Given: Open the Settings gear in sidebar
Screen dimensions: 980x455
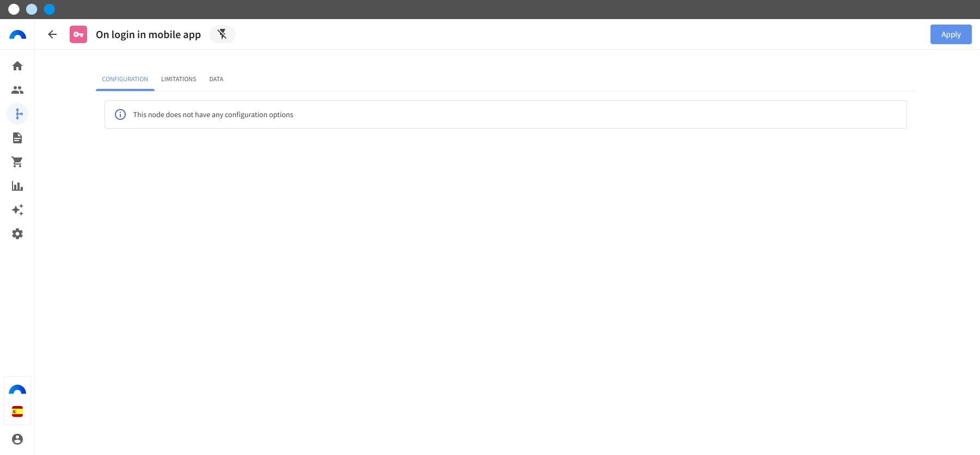Looking at the screenshot, I should [x=17, y=234].
